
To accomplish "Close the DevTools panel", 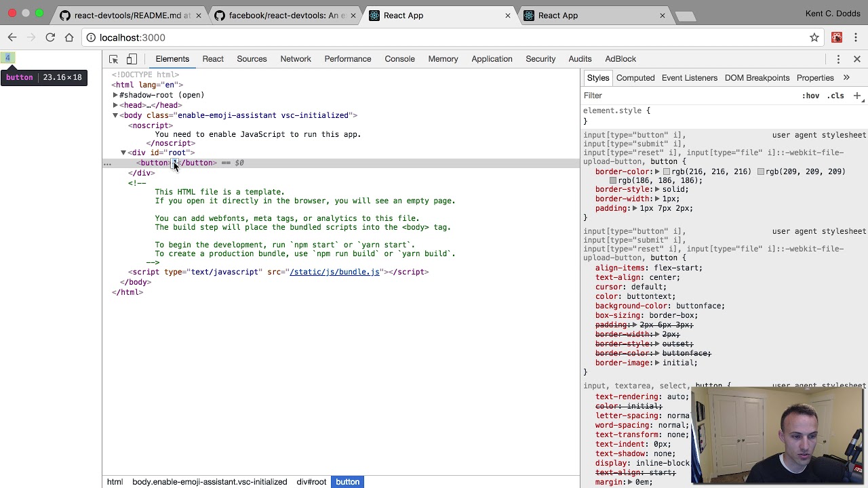I will (x=857, y=59).
